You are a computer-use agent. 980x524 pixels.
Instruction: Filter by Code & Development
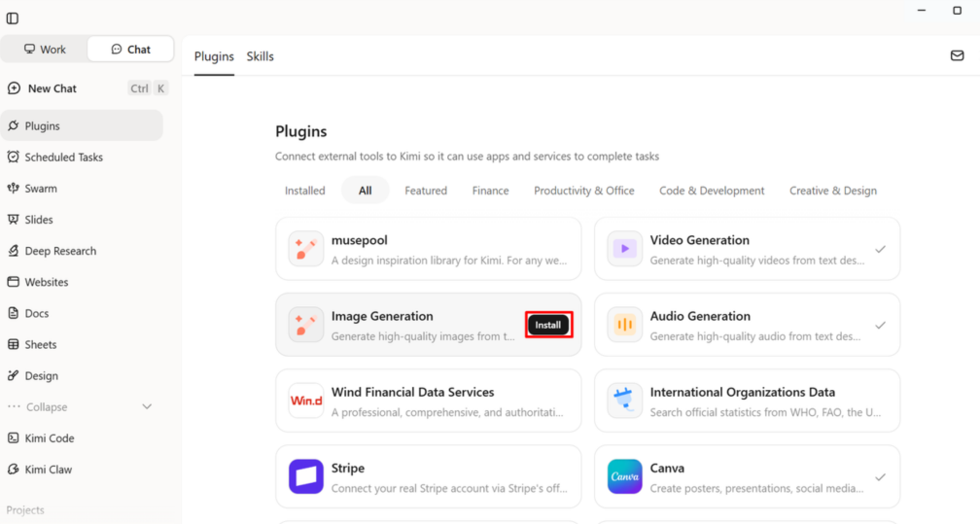point(712,191)
